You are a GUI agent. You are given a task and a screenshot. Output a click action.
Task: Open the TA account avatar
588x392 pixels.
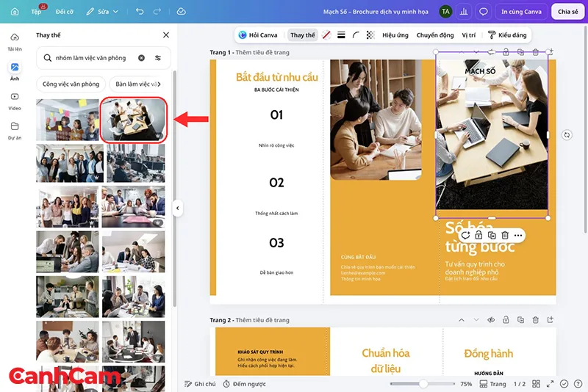445,12
